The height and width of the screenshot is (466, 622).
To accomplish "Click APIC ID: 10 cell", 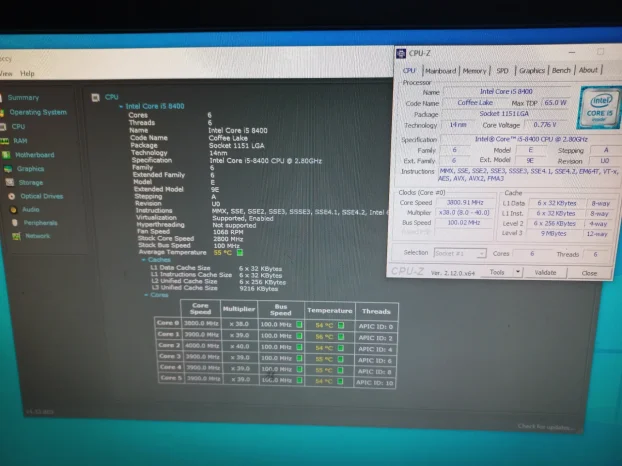I will (374, 383).
